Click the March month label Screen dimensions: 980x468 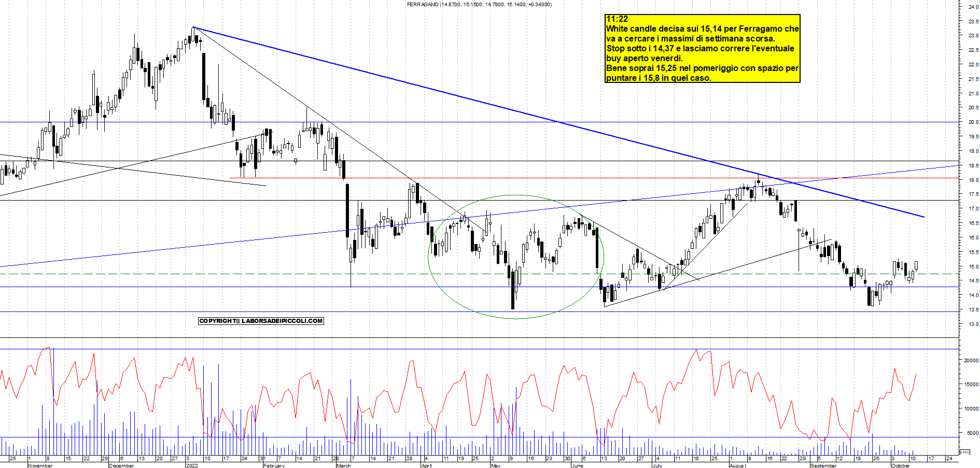(x=344, y=465)
